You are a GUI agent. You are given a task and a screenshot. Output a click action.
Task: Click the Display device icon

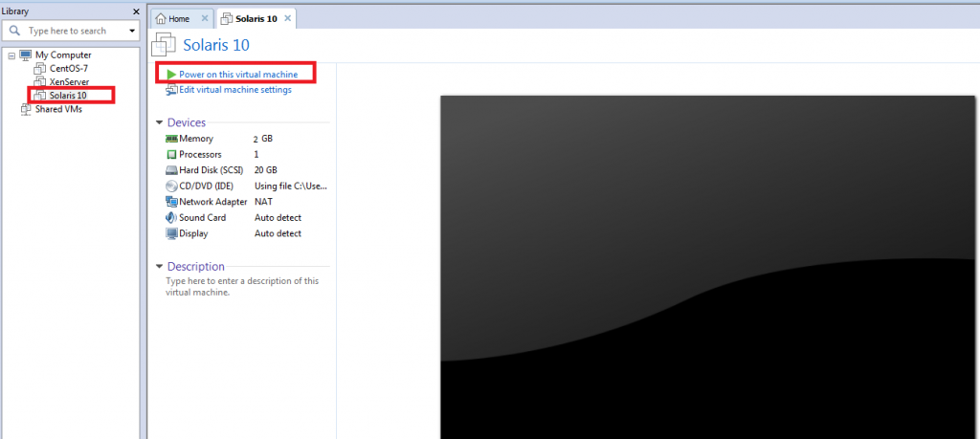pos(171,233)
